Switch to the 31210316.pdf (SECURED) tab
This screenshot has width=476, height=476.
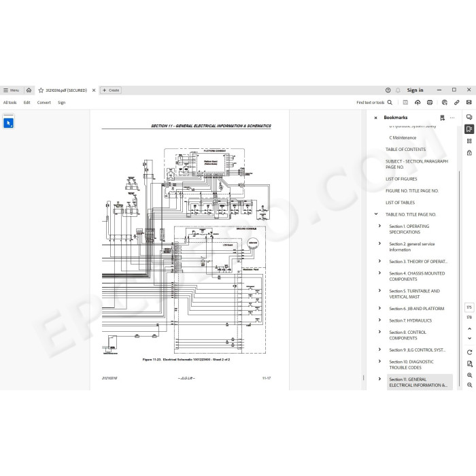66,90
